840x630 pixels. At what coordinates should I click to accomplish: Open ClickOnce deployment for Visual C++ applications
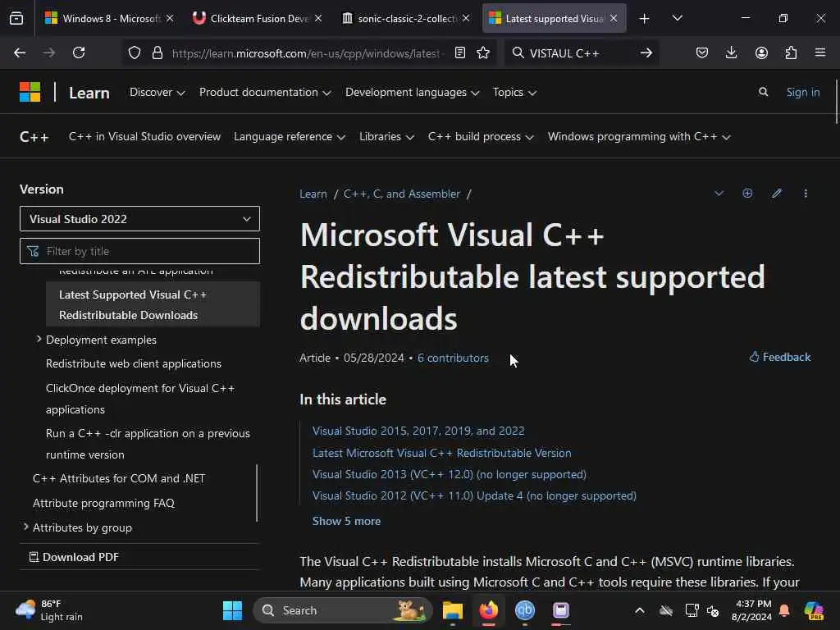(x=140, y=399)
